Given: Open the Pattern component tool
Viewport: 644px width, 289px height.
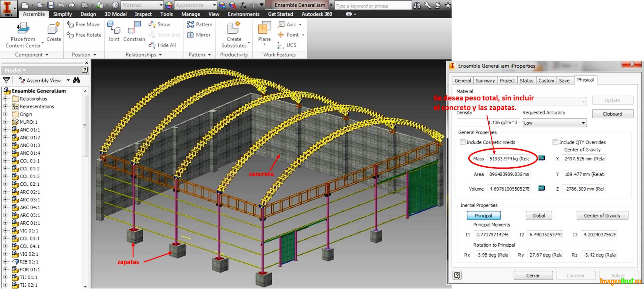Looking at the screenshot, I should click(x=200, y=24).
